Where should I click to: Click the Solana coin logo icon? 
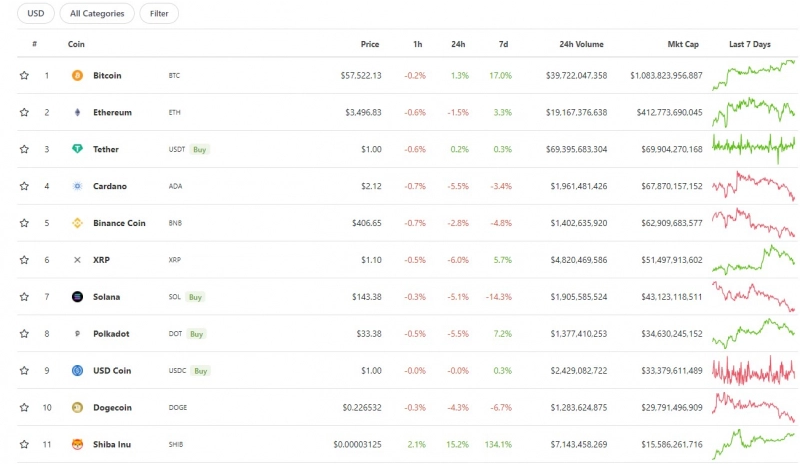coord(77,297)
